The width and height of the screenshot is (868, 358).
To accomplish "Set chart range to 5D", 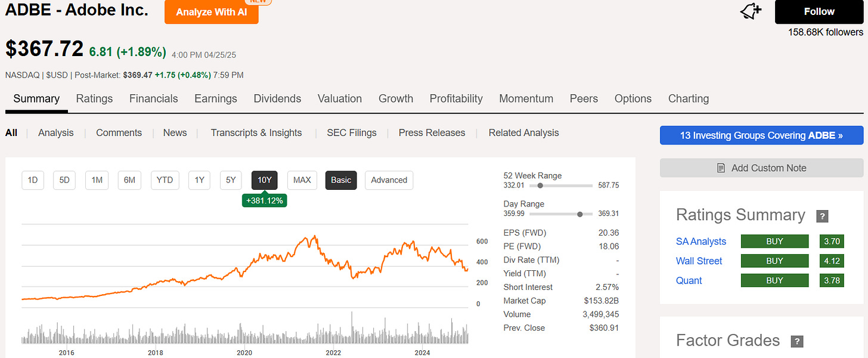I will 64,180.
